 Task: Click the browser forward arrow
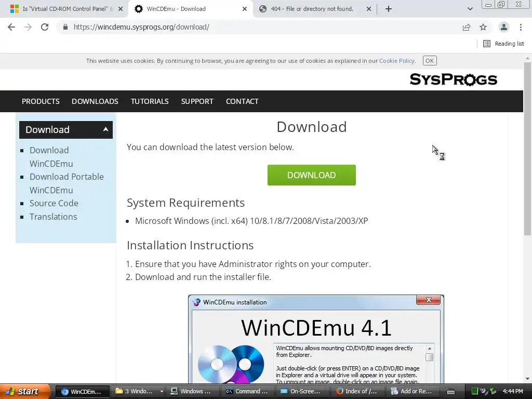[x=28, y=27]
